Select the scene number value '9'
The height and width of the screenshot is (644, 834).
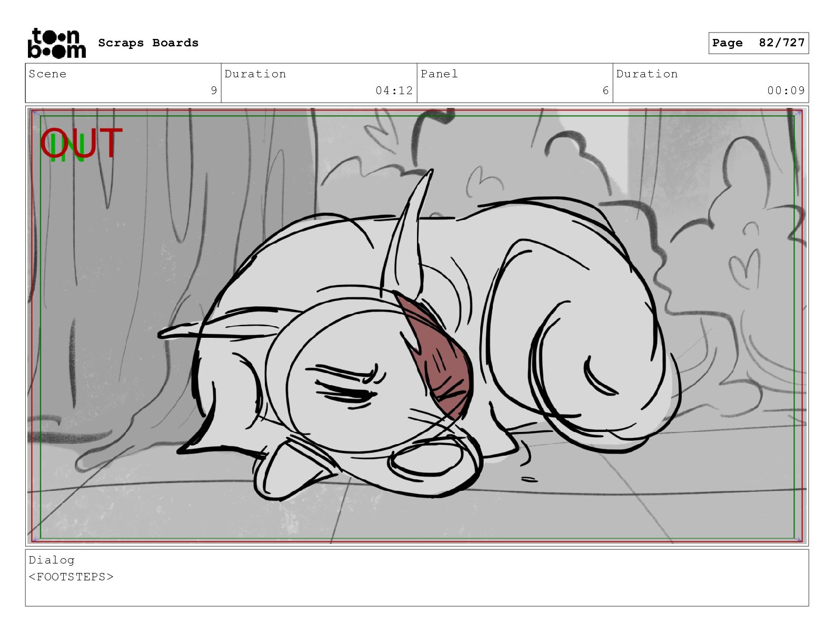(214, 90)
